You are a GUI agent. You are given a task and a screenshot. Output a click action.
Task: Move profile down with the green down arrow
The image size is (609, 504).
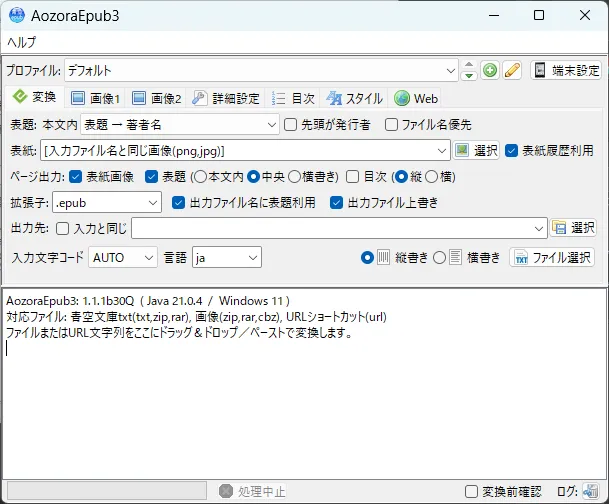[469, 75]
